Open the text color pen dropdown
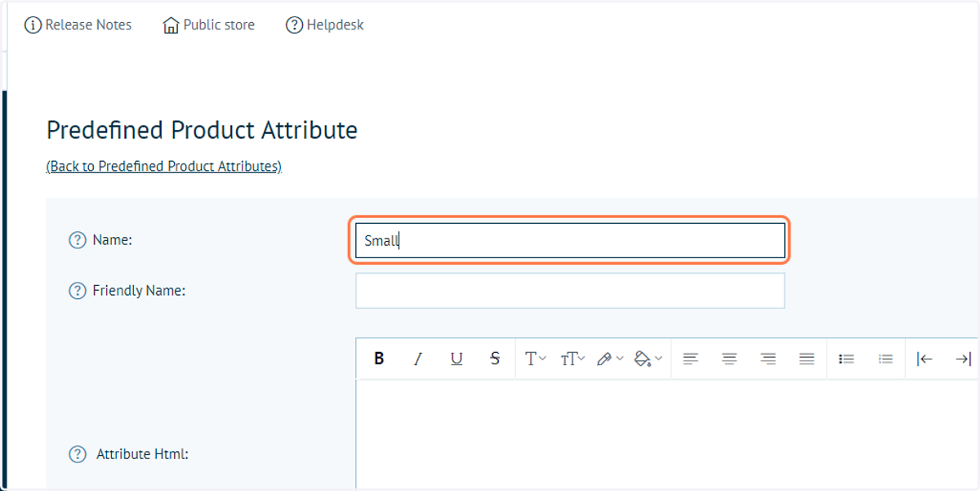The width and height of the screenshot is (980, 491). click(x=610, y=359)
